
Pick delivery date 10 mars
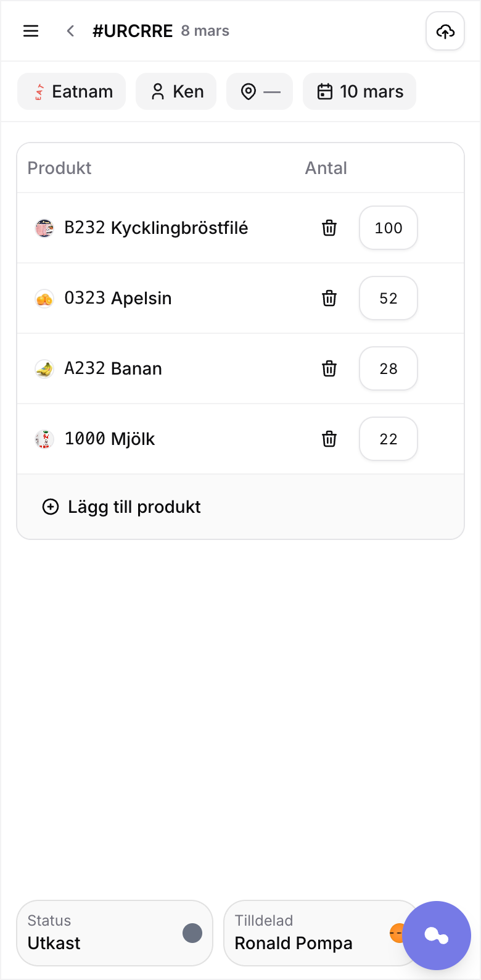tap(360, 91)
